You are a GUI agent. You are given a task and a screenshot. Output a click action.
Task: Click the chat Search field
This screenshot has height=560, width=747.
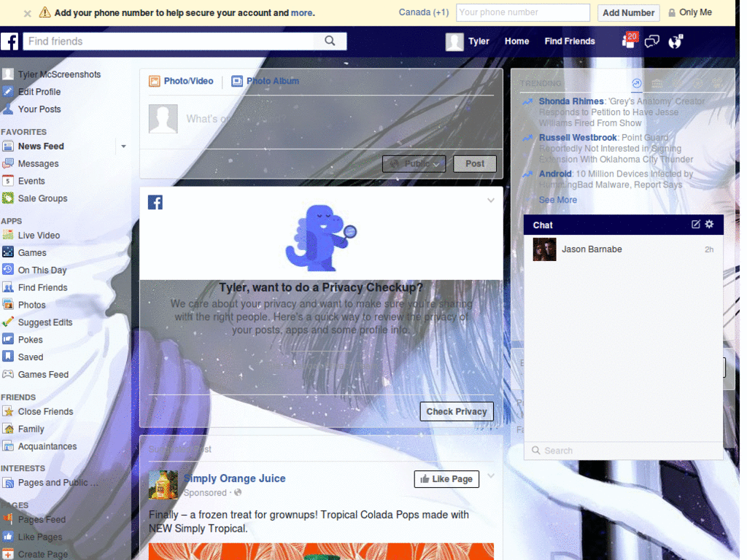(623, 451)
